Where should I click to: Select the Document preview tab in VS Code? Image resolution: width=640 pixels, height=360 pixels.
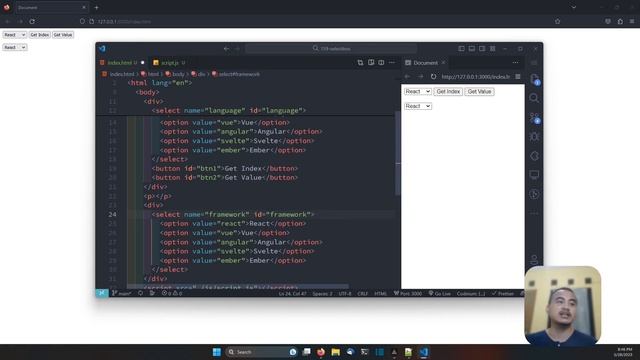click(425, 62)
